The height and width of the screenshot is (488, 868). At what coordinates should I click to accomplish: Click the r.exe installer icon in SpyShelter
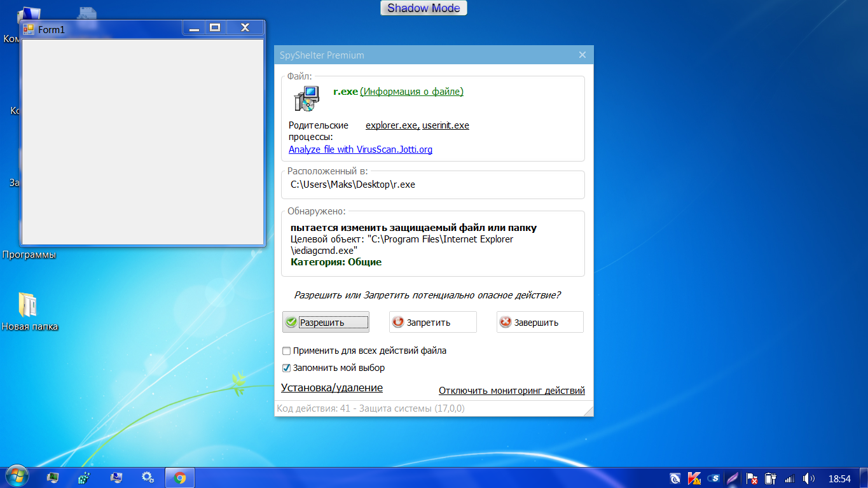307,99
